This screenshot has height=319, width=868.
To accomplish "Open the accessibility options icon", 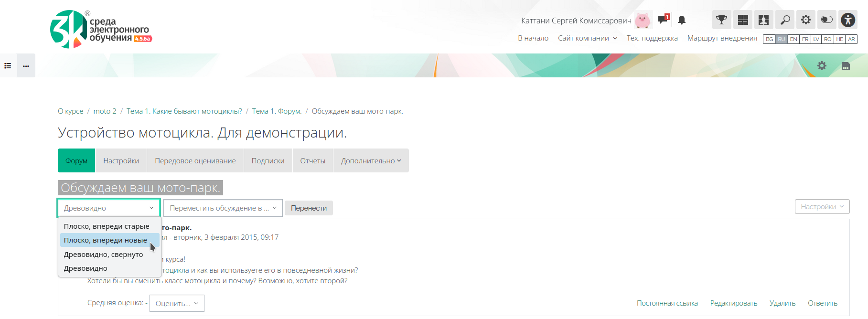I will click(848, 20).
